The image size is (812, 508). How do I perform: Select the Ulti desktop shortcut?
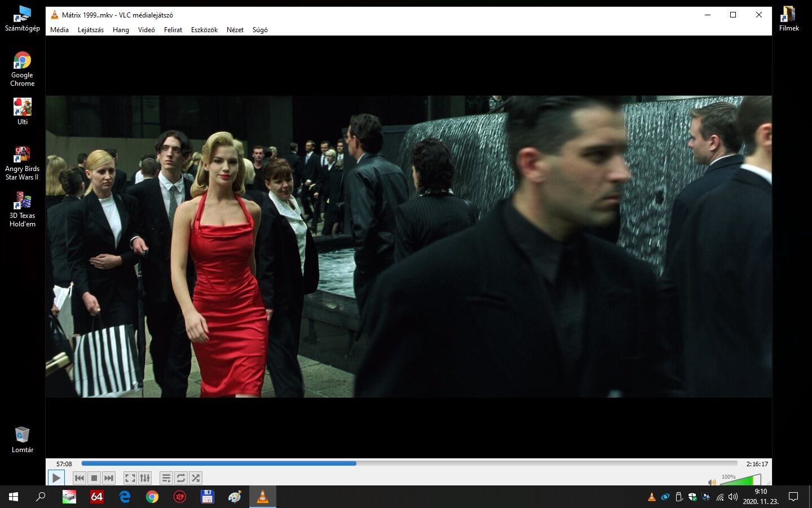[23, 111]
